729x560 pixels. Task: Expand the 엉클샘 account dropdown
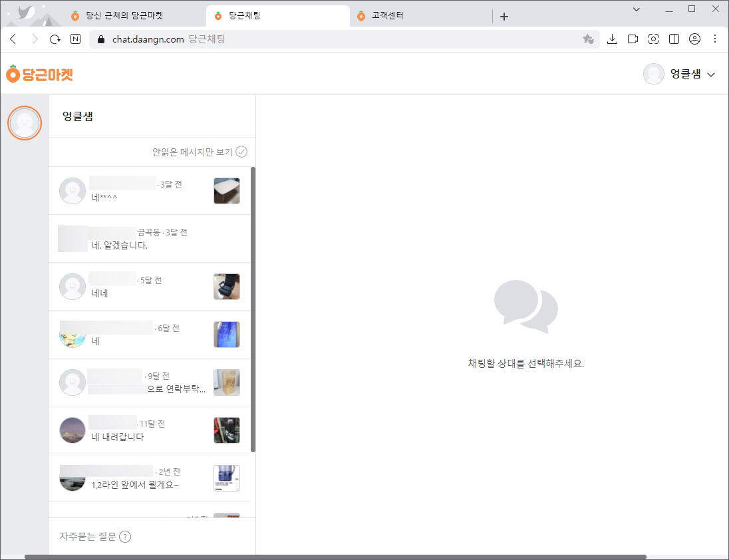(712, 74)
